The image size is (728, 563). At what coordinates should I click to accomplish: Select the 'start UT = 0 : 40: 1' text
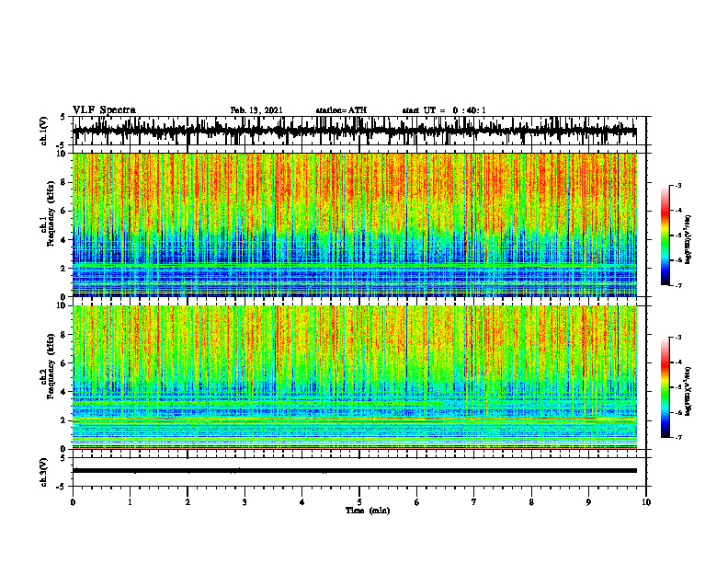[444, 110]
